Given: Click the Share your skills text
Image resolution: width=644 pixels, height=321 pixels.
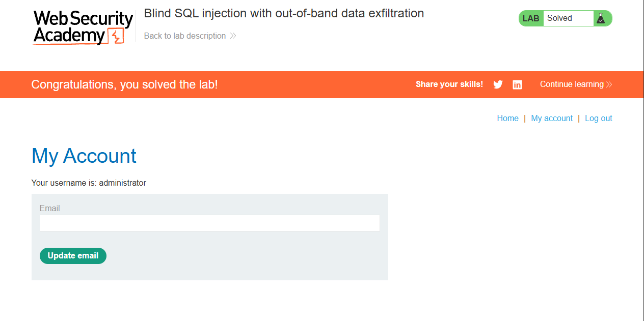Looking at the screenshot, I should pyautogui.click(x=449, y=84).
